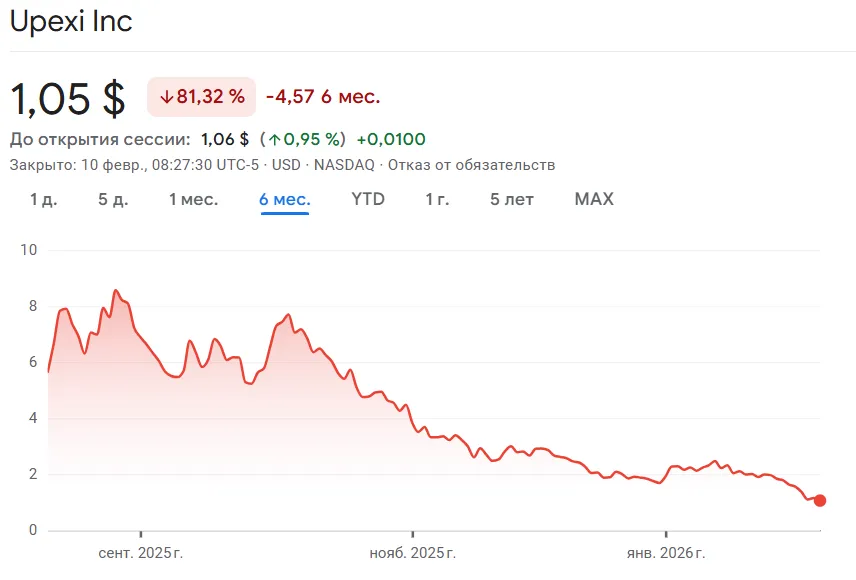Show the MAX history chart
The image size is (856, 580).
[x=594, y=199]
